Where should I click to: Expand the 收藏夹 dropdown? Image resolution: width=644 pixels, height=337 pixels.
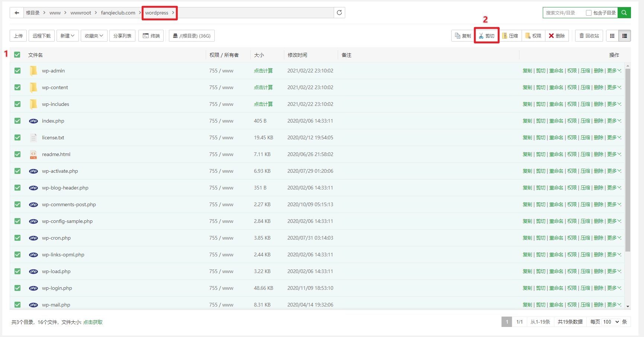click(x=94, y=36)
